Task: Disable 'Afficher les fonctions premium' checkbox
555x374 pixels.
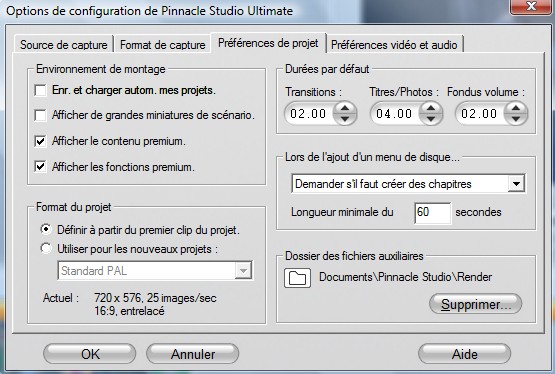Action: click(40, 166)
